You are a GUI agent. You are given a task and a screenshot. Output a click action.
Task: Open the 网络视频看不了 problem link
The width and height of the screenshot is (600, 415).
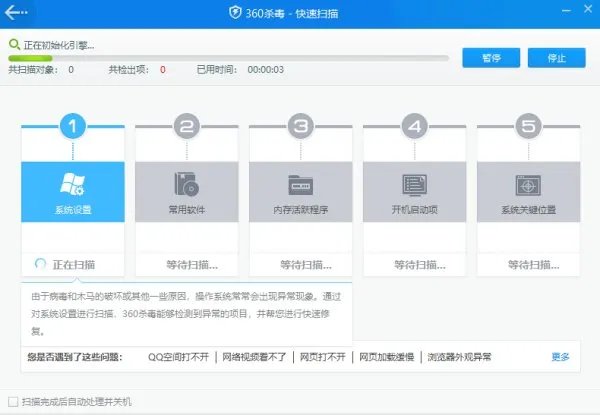pos(254,357)
